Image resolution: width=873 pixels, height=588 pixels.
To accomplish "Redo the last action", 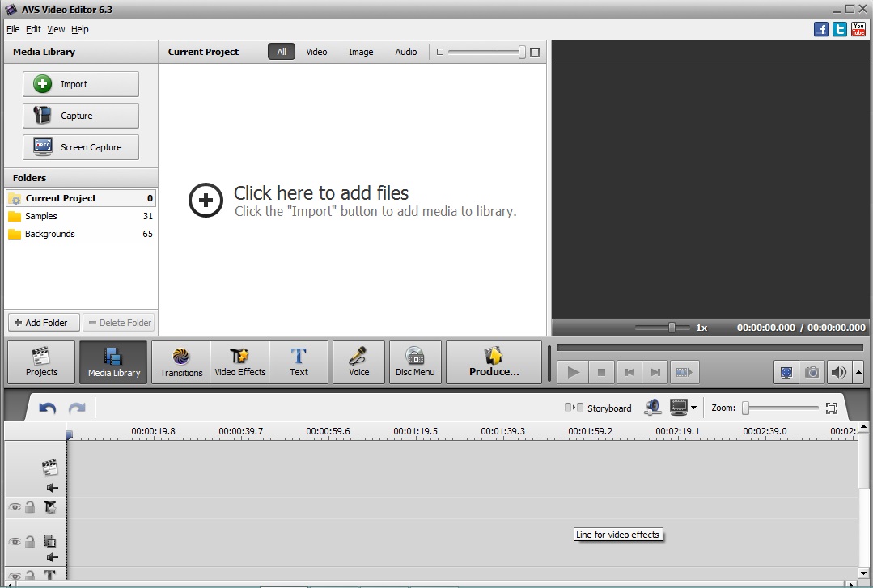I will 77,408.
